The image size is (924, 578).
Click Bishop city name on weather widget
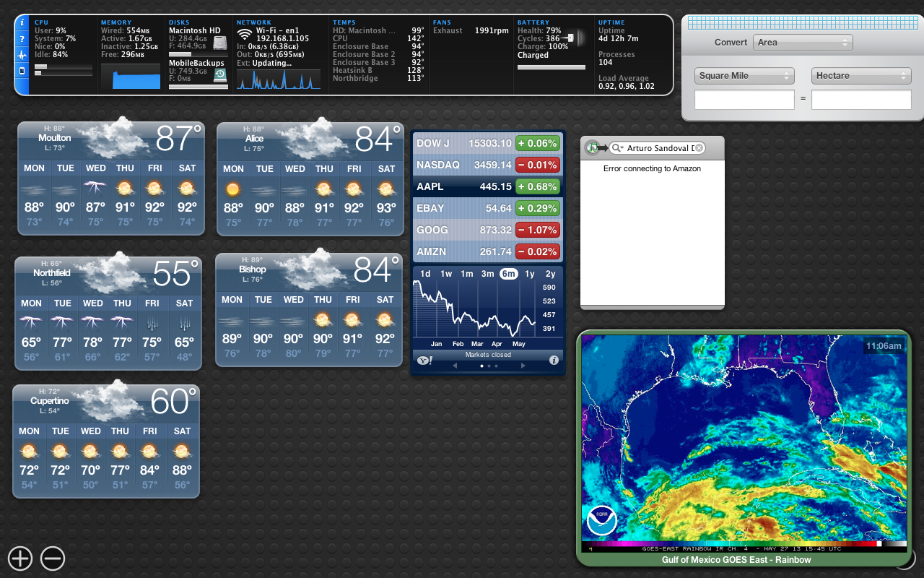pyautogui.click(x=253, y=269)
